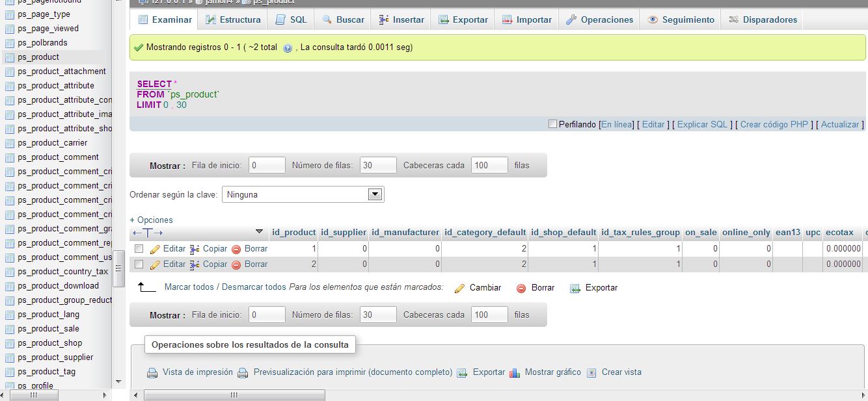The height and width of the screenshot is (401, 868).
Task: Open the Insertar tab
Action: pyautogui.click(x=401, y=19)
